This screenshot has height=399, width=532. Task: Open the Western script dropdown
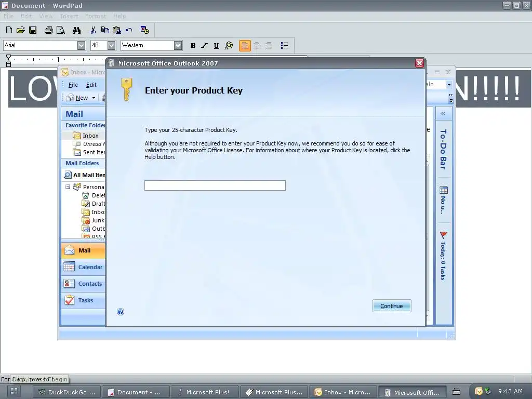(178, 46)
